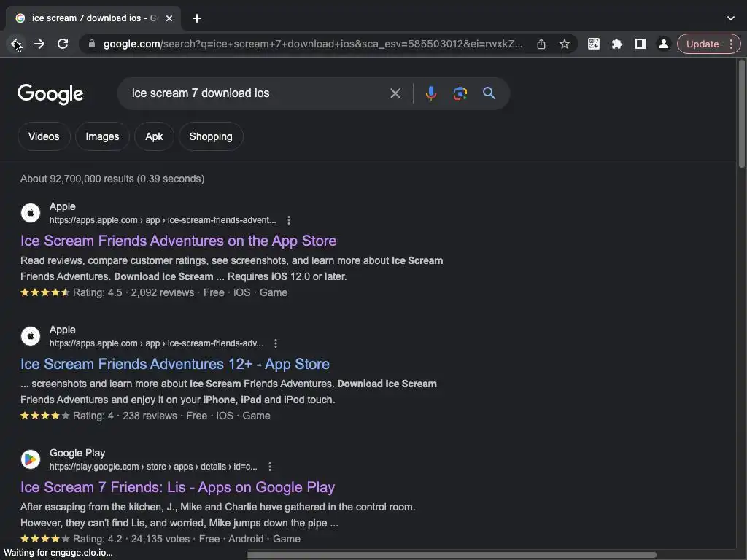
Task: Open Ice Scream Friends Adventures on the App Store
Action: 178,241
